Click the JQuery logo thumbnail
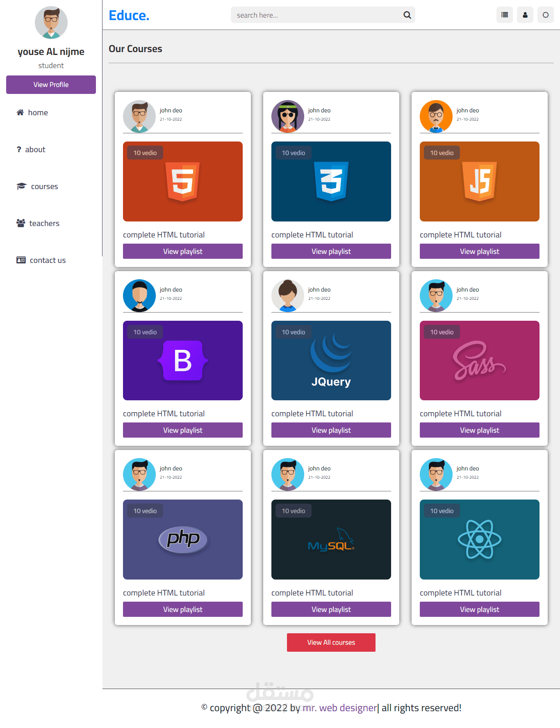560x728 pixels. pyautogui.click(x=331, y=361)
